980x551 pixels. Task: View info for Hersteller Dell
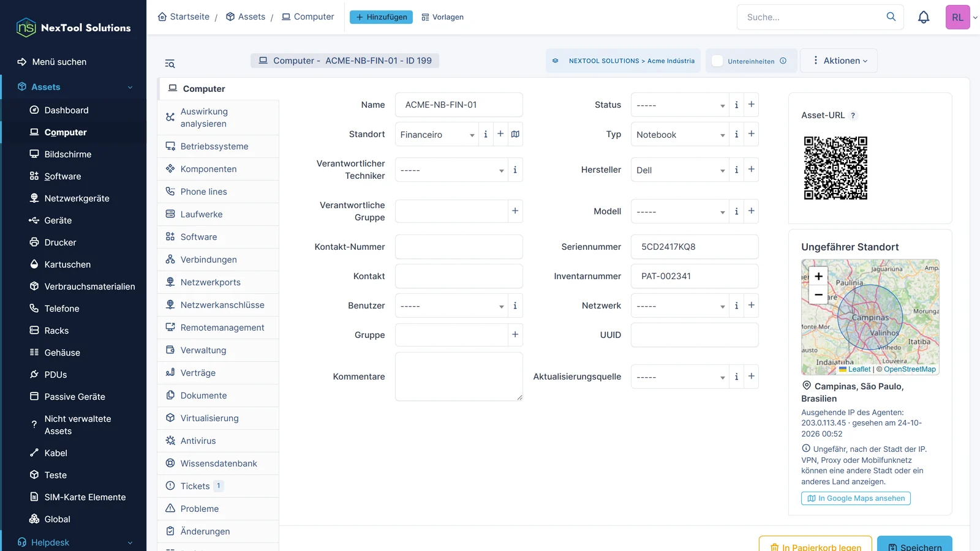coord(736,170)
